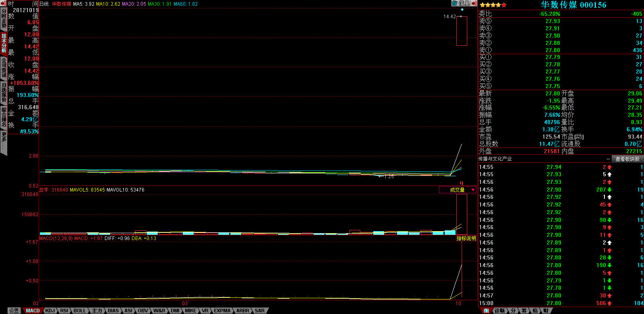Screen dimensions: 644x314
Task: Select the 细 detail tab
Action: [486, 311]
